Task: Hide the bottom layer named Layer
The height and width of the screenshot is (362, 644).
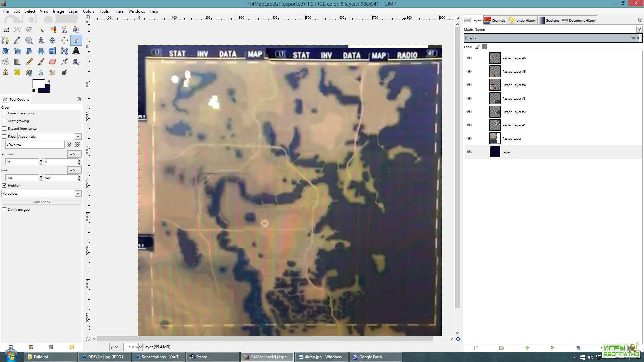Action: pos(469,152)
